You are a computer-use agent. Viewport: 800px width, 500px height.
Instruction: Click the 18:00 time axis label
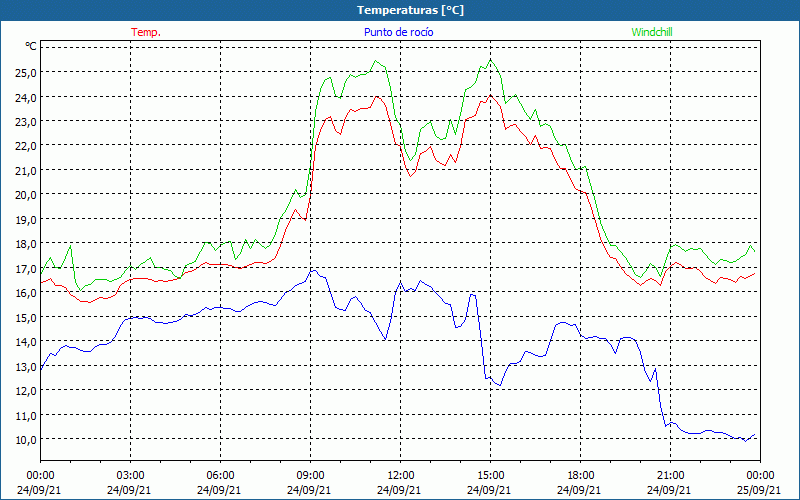580,475
